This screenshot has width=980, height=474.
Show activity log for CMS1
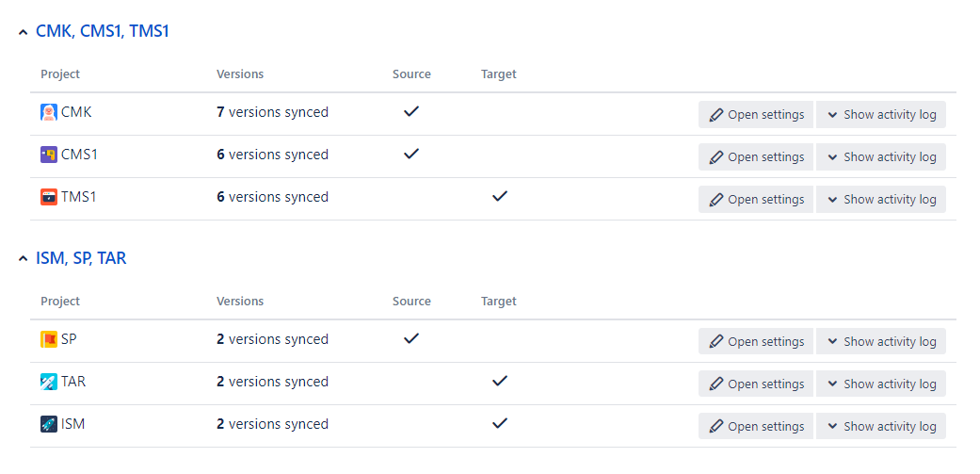click(x=880, y=157)
